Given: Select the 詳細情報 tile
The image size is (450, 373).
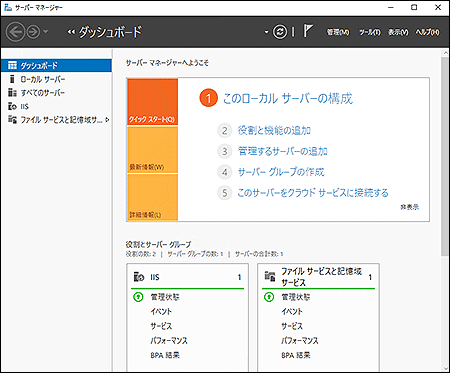Looking at the screenshot, I should click(152, 197).
